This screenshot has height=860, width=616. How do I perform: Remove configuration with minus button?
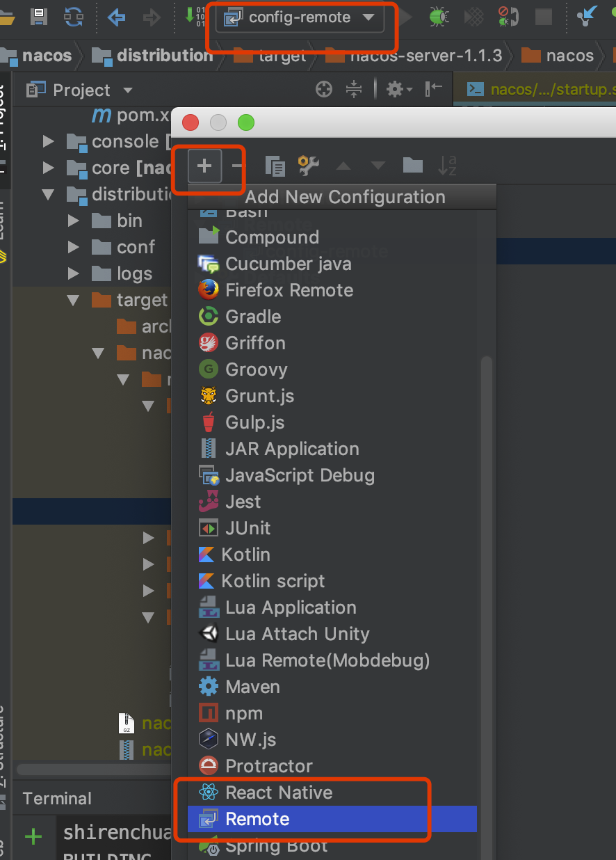pyautogui.click(x=238, y=166)
